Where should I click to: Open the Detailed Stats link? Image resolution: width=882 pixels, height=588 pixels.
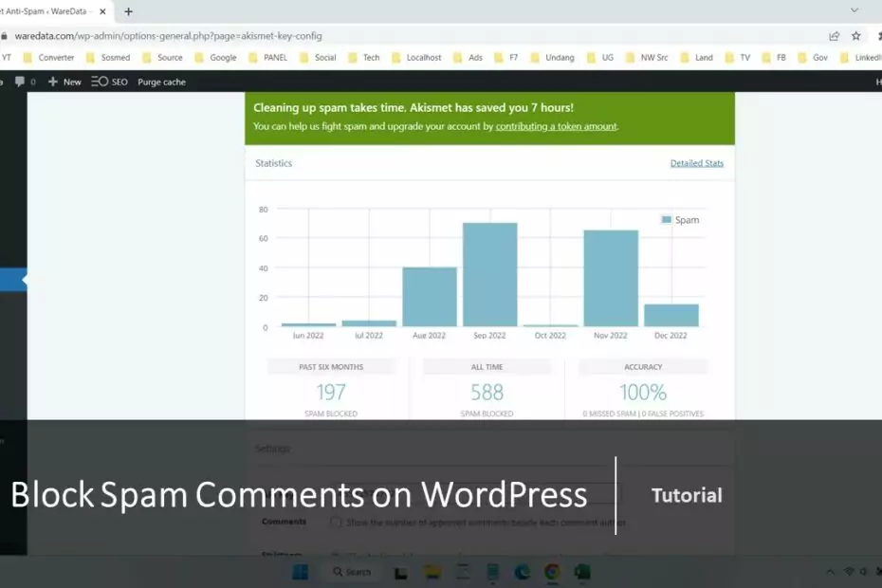click(696, 163)
